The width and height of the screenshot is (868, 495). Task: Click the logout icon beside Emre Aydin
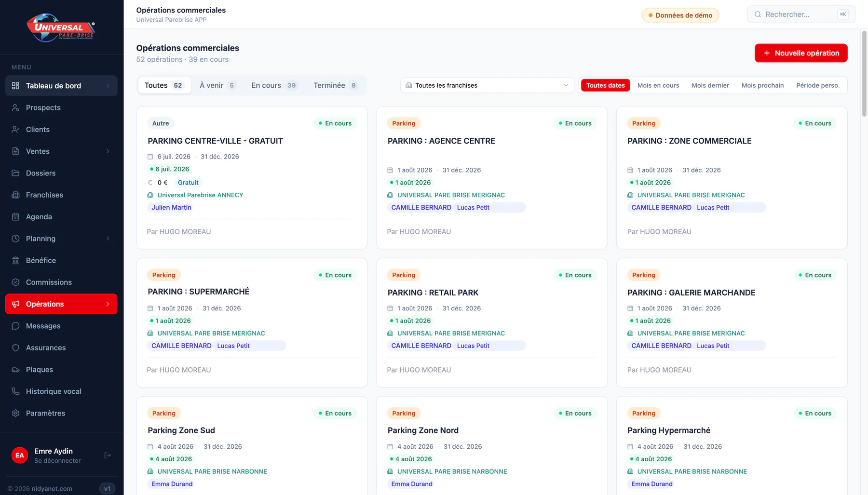pyautogui.click(x=108, y=455)
